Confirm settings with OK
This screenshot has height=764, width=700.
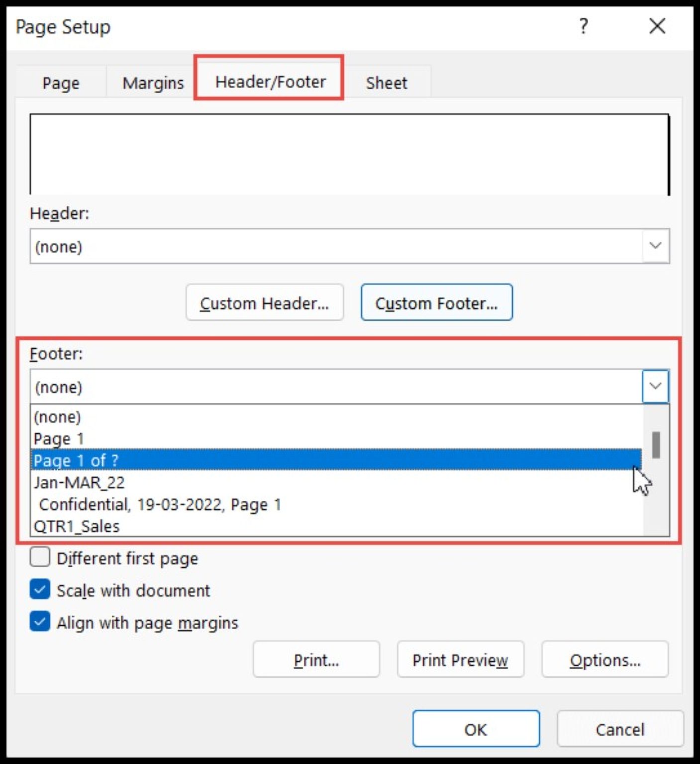475,729
